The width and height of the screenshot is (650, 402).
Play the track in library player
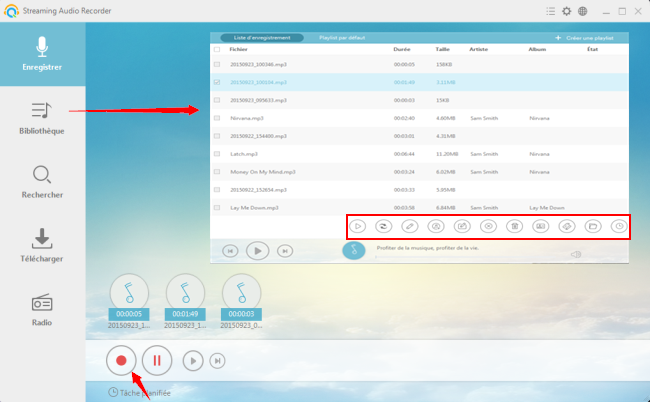[x=257, y=251]
